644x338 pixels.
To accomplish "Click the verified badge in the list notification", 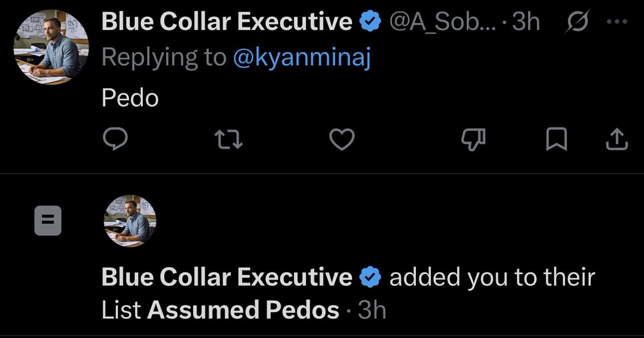I will pyautogui.click(x=370, y=278).
